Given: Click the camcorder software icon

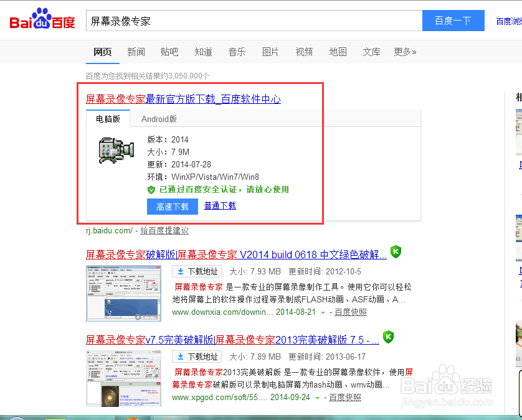Looking at the screenshot, I should 116,151.
